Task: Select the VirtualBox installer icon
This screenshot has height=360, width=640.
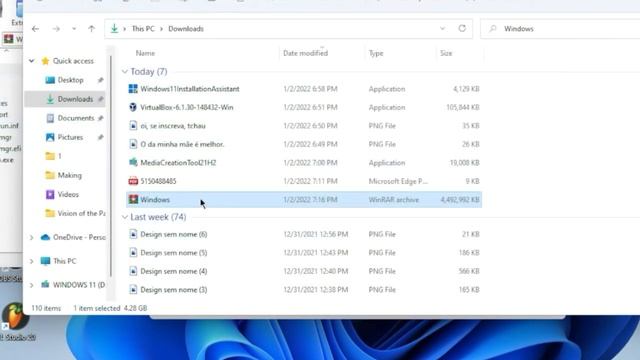Action: pos(133,107)
